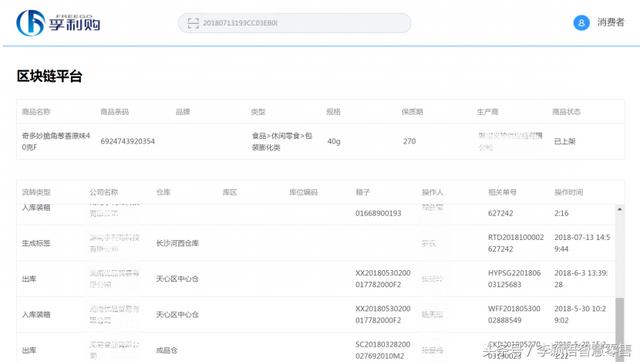Select the 区块链平台 page heading

(x=49, y=76)
